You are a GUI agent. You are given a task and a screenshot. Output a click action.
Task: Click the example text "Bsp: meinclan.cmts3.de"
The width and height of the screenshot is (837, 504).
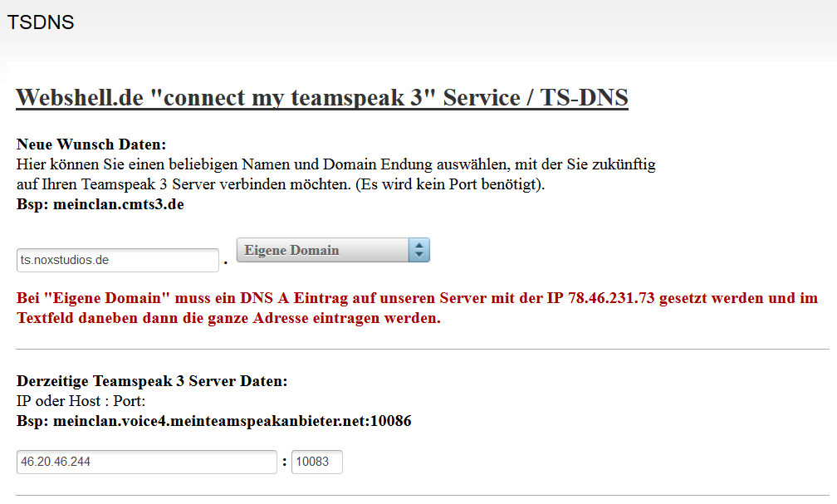[100, 204]
